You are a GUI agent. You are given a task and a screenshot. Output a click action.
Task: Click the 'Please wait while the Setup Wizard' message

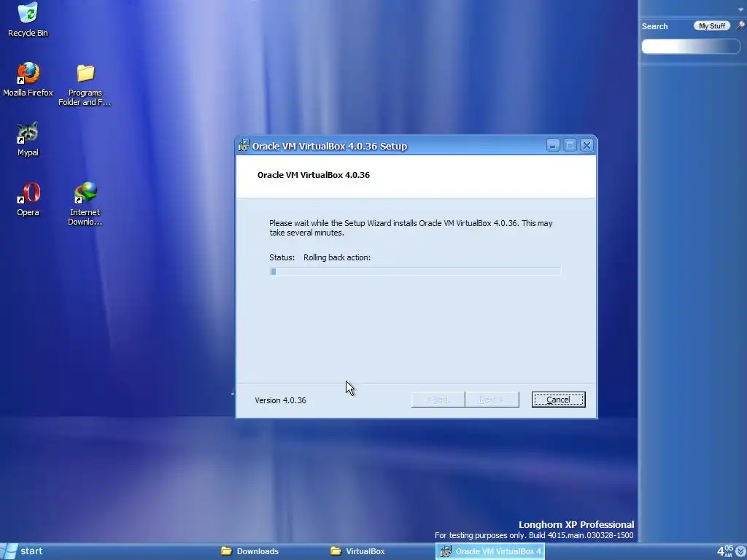411,227
